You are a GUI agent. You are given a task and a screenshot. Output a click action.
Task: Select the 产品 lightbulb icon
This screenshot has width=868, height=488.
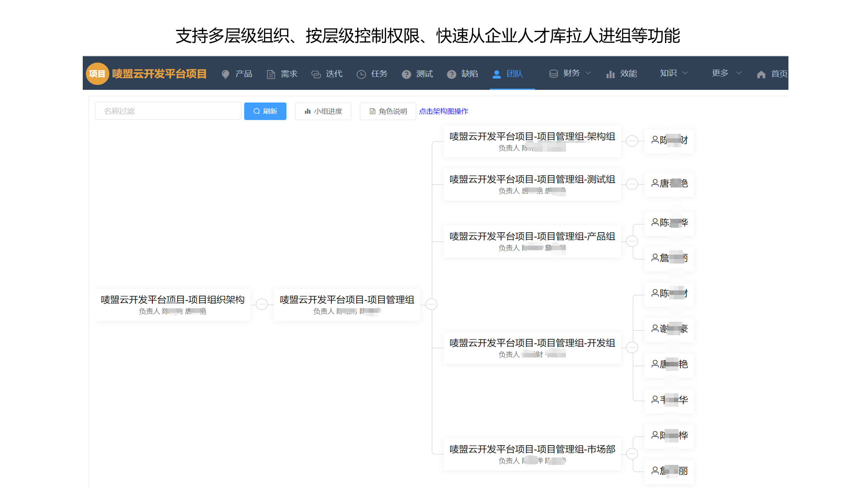pos(225,74)
